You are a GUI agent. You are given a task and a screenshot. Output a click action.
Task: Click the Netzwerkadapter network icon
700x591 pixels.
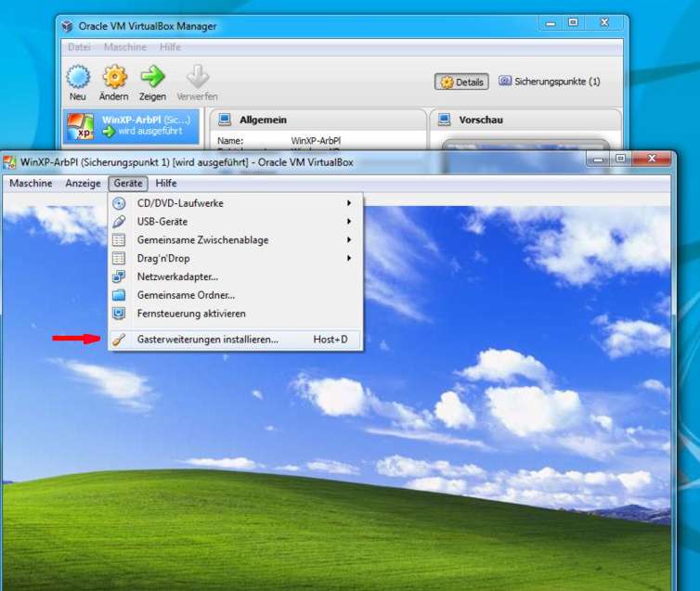[119, 276]
